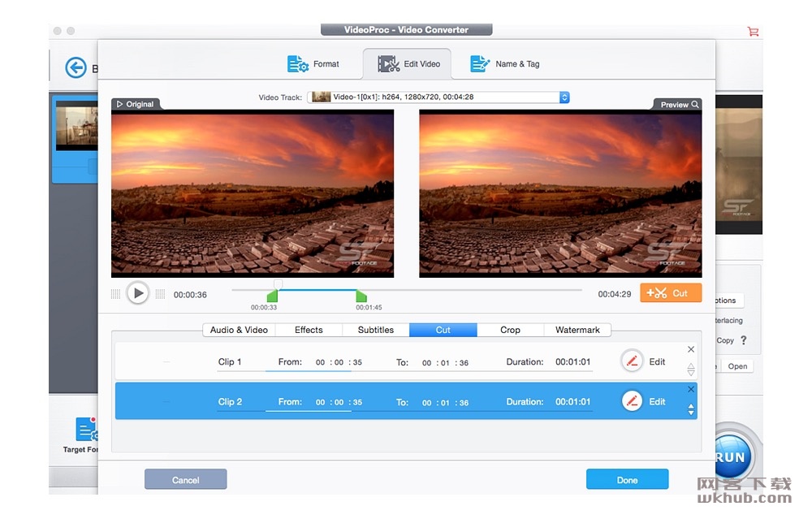Click the Format tab icon
Image resolution: width=812 pixels, height=519 pixels.
point(298,63)
